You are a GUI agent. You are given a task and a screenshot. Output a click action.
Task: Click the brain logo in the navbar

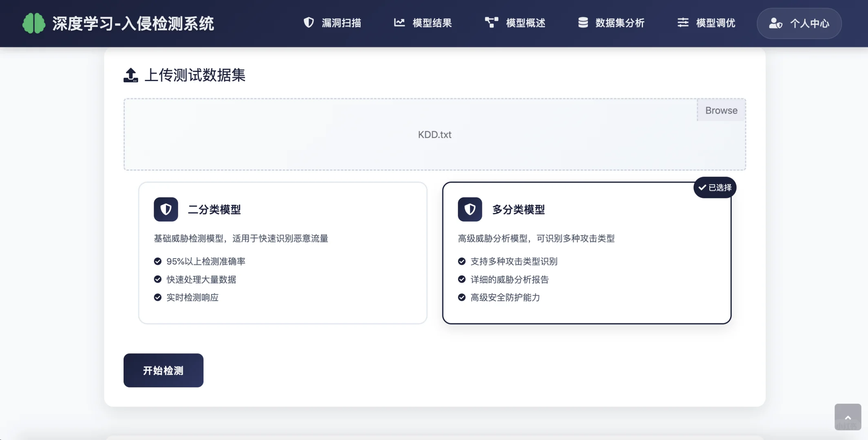[34, 23]
